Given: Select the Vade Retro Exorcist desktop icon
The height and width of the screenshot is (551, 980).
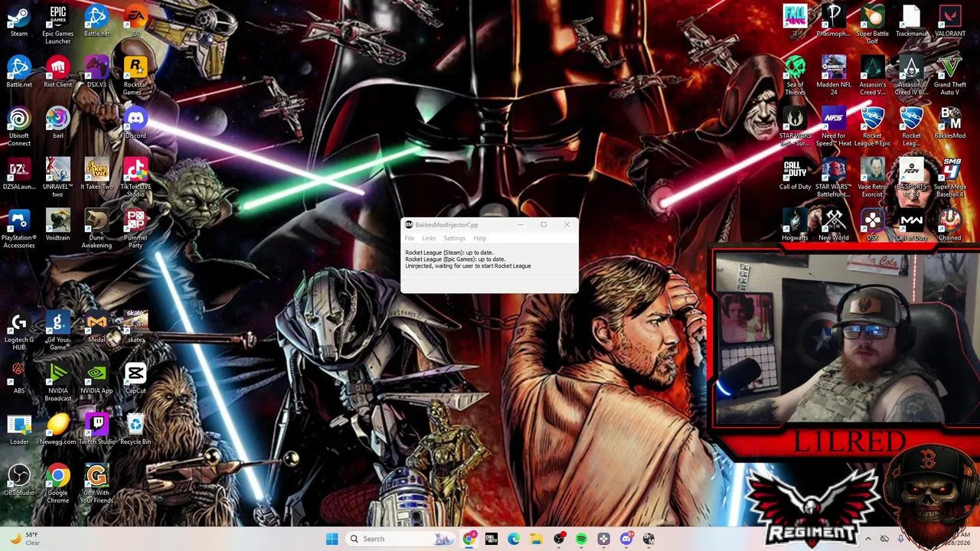Looking at the screenshot, I should [872, 178].
